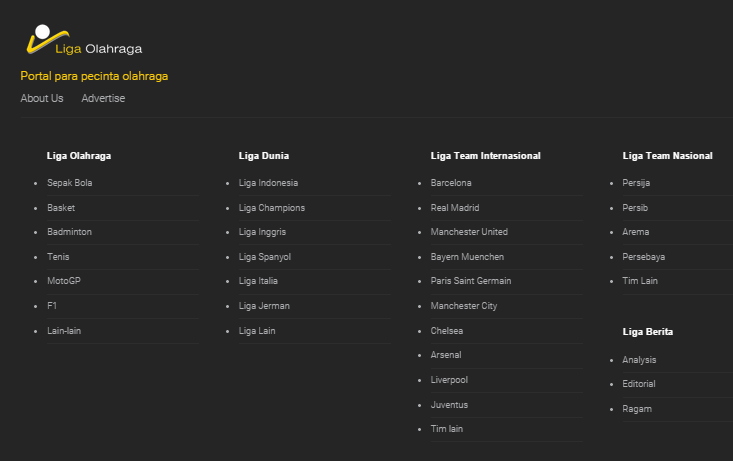Image resolution: width=733 pixels, height=461 pixels.
Task: Open Real Madrid team page
Action: [x=455, y=208]
